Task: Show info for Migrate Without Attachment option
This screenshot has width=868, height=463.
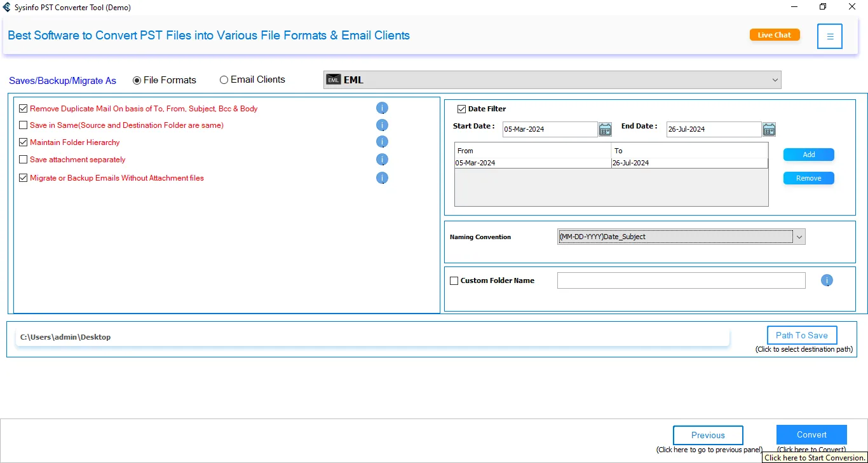Action: point(382,178)
